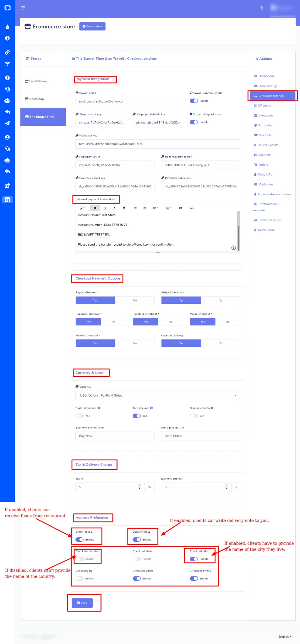Enable the Checkout country switch
Image resolution: width=300 pixels, height=644 pixels.
click(79, 559)
